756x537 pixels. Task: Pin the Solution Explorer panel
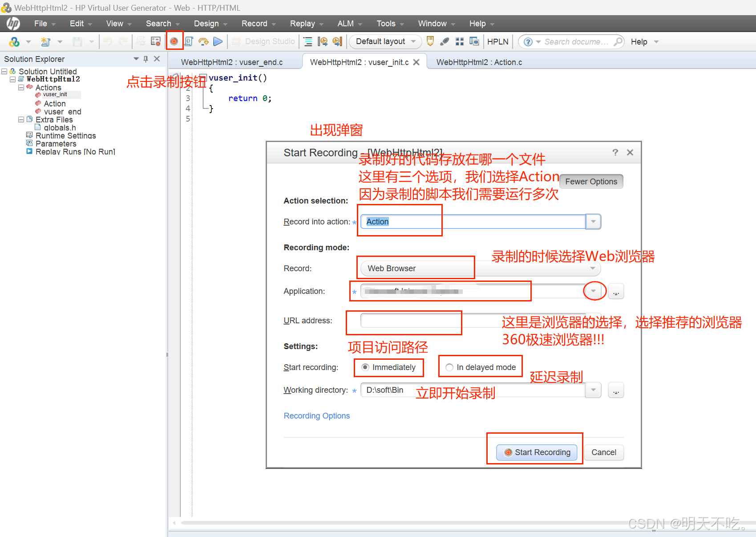(x=146, y=59)
